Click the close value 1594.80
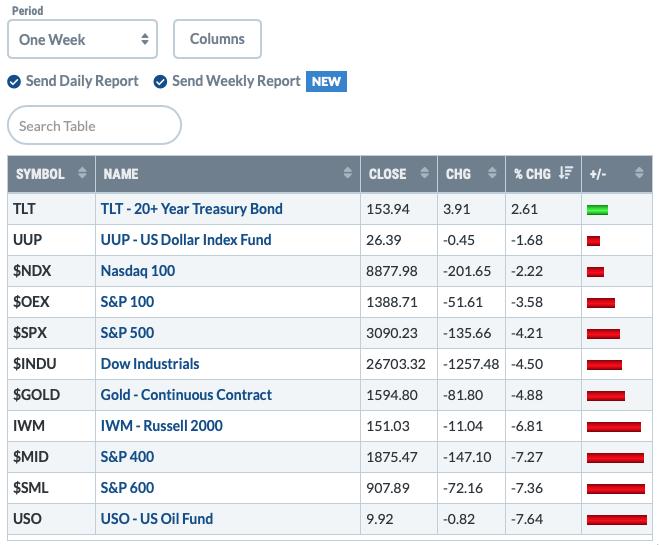The width and height of the screenshot is (659, 545). pos(392,396)
